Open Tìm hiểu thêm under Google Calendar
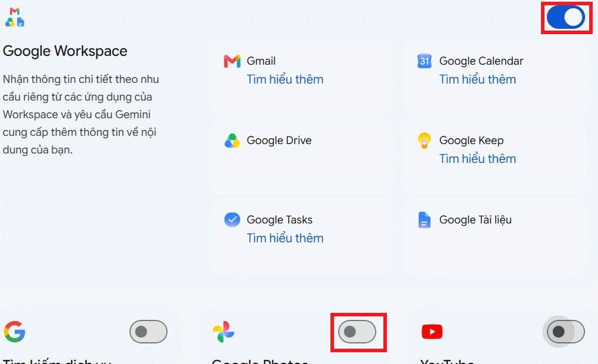 pyautogui.click(x=477, y=79)
